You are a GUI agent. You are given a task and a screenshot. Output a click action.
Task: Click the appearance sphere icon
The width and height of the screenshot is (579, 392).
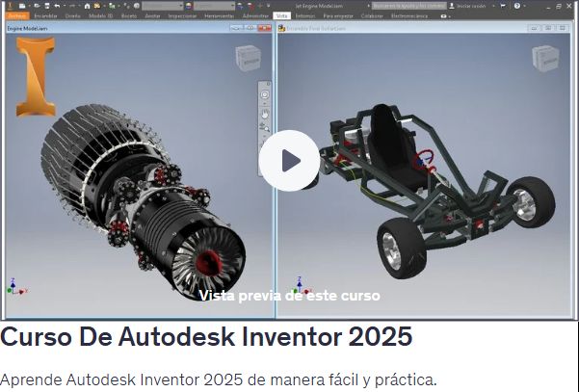pos(189,6)
